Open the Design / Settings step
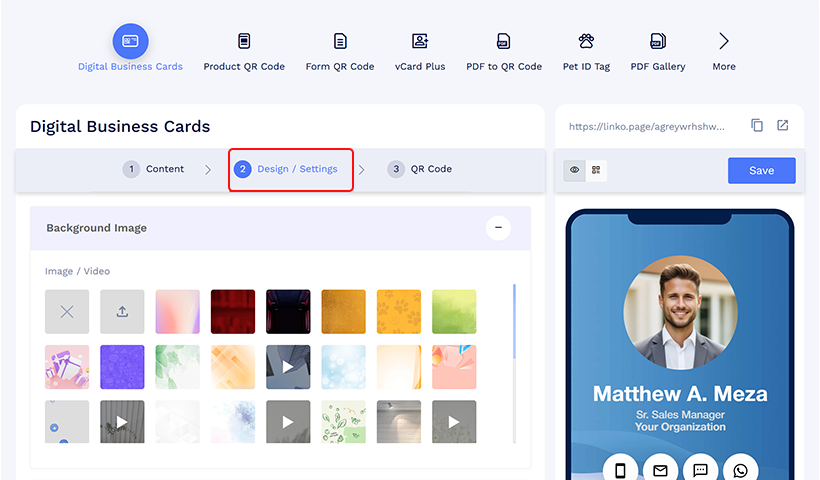This screenshot has width=820, height=480. [286, 169]
